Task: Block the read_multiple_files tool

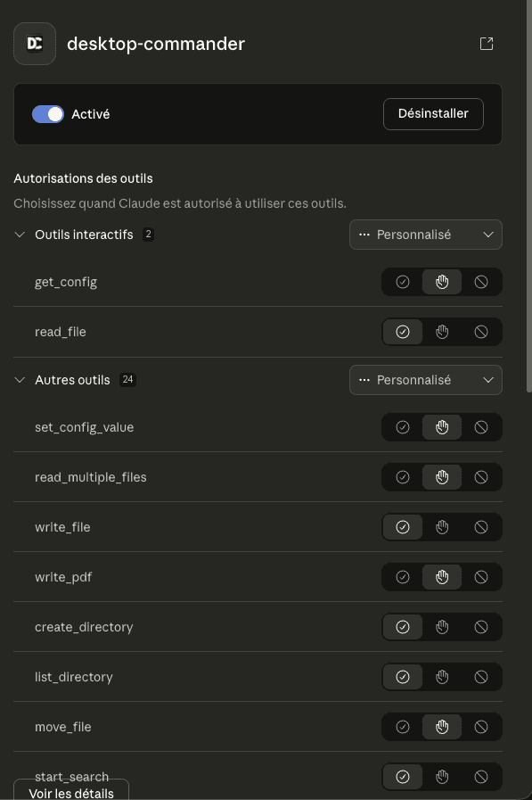Action: click(x=481, y=477)
